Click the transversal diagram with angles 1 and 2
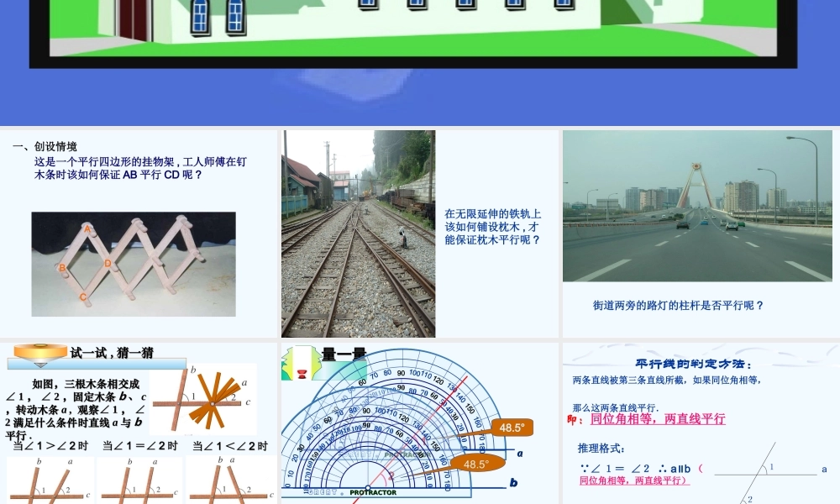Viewport: 840px width, 504px height. tap(770, 472)
